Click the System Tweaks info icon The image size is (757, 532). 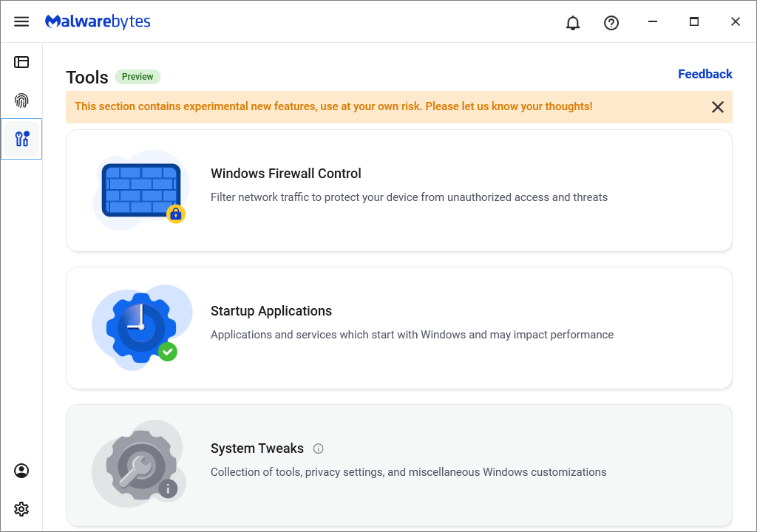click(318, 449)
